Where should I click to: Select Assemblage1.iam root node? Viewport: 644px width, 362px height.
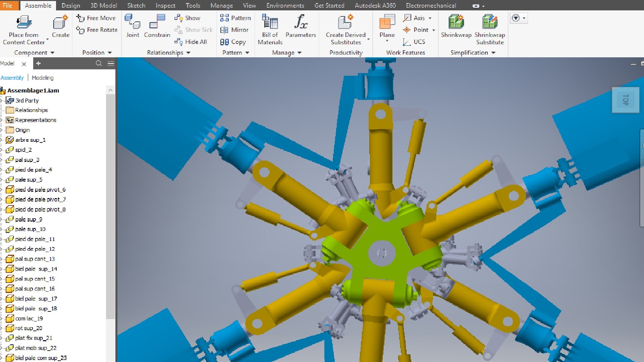(x=33, y=90)
